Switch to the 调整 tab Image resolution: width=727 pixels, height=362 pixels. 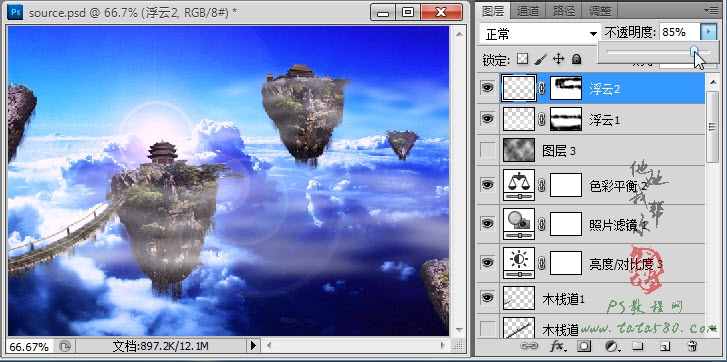click(x=599, y=10)
